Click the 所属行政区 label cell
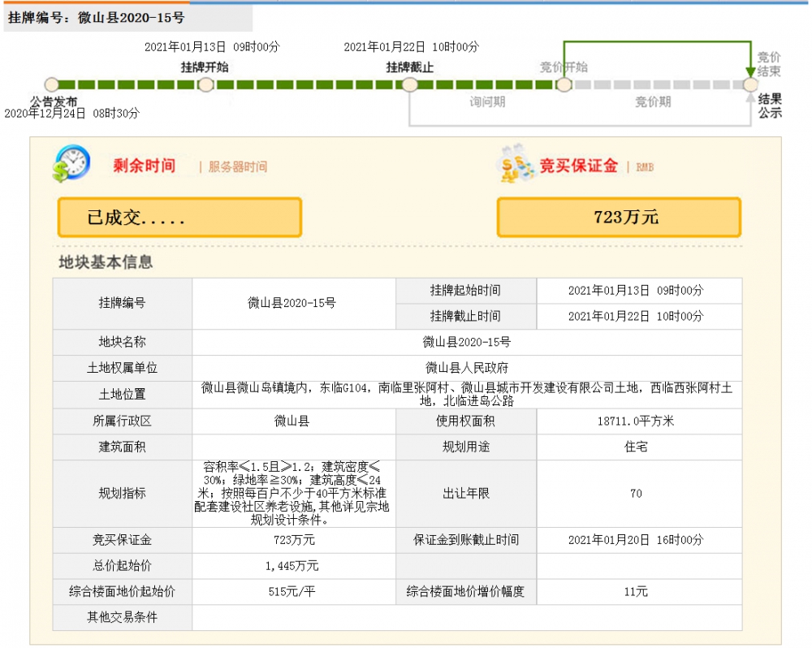Image resolution: width=812 pixels, height=648 pixels. click(123, 421)
